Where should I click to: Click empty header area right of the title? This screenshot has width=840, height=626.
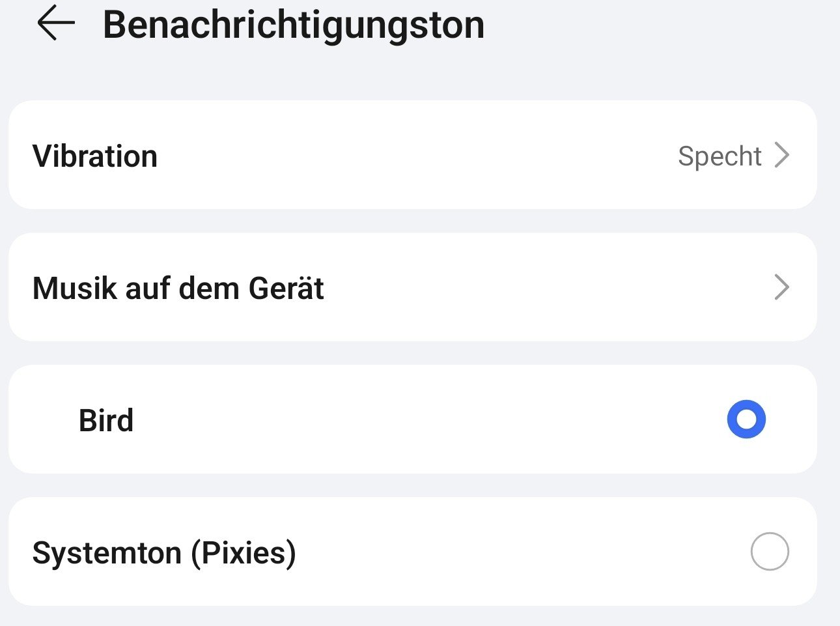pyautogui.click(x=651, y=25)
